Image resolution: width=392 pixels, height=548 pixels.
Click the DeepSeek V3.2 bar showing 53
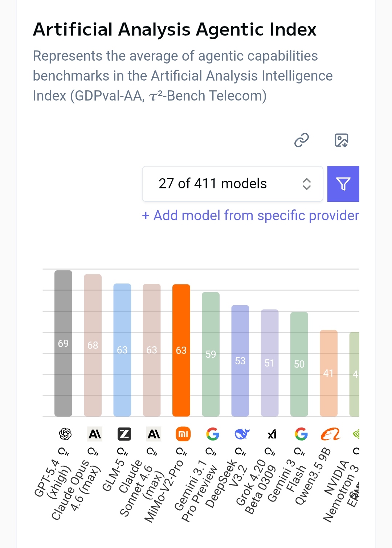click(x=240, y=361)
